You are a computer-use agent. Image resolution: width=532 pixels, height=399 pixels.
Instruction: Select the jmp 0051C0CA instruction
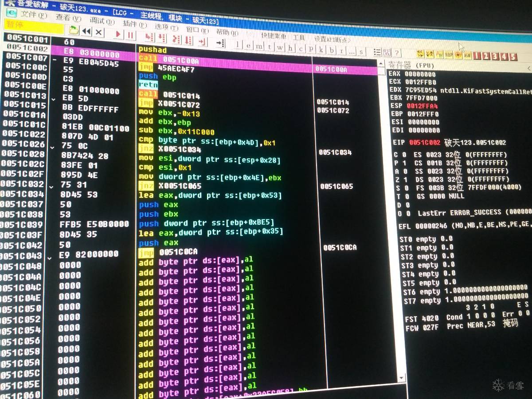168,252
